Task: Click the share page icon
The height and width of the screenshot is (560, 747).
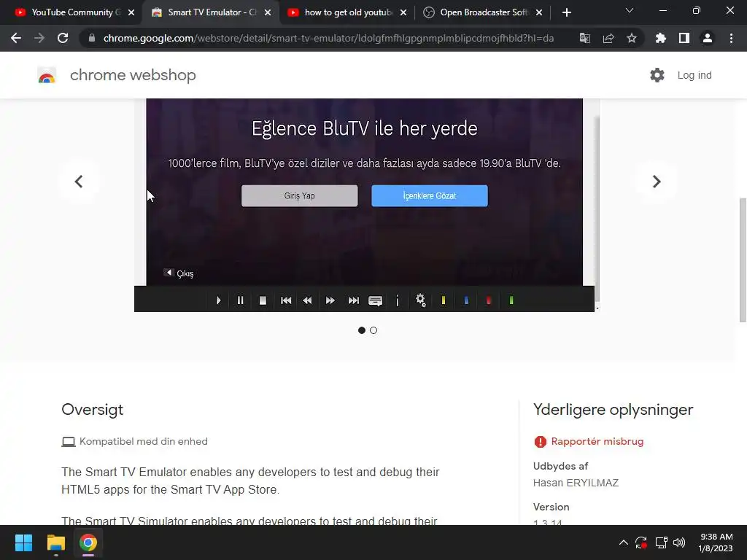Action: click(x=608, y=38)
